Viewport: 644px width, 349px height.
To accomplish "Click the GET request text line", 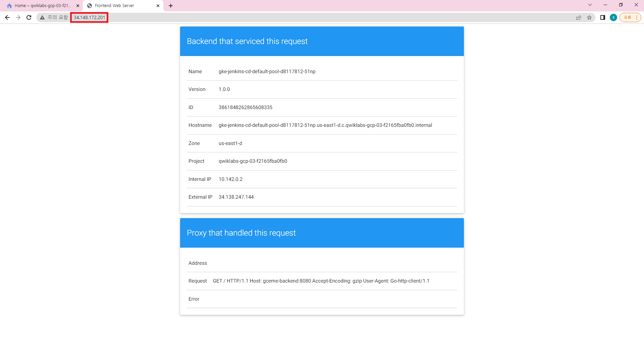I will [x=321, y=281].
